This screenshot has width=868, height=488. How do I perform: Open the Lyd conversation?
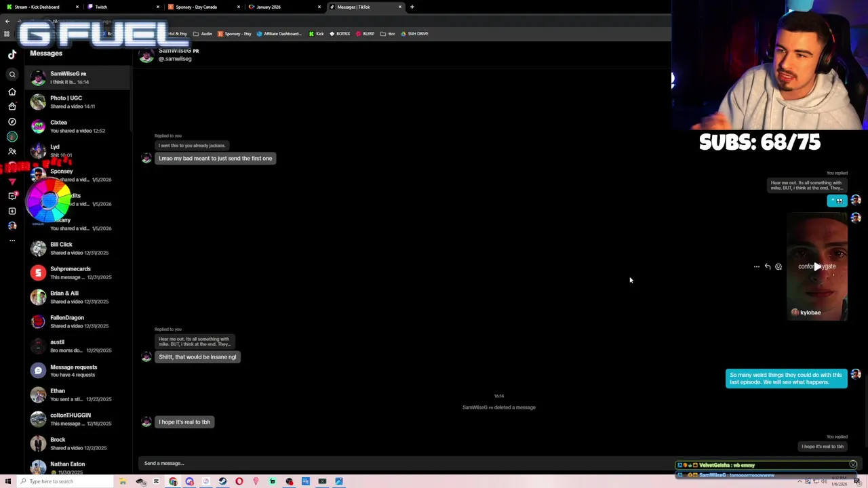coord(78,151)
